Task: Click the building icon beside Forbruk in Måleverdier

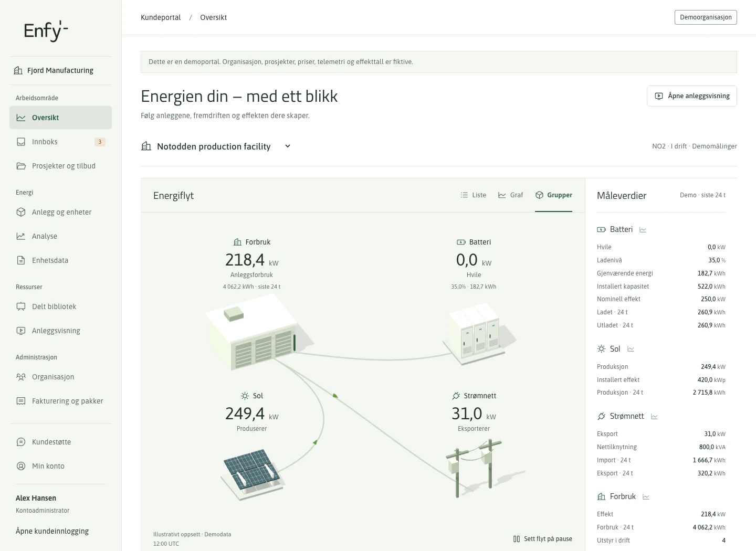Action: coord(602,496)
